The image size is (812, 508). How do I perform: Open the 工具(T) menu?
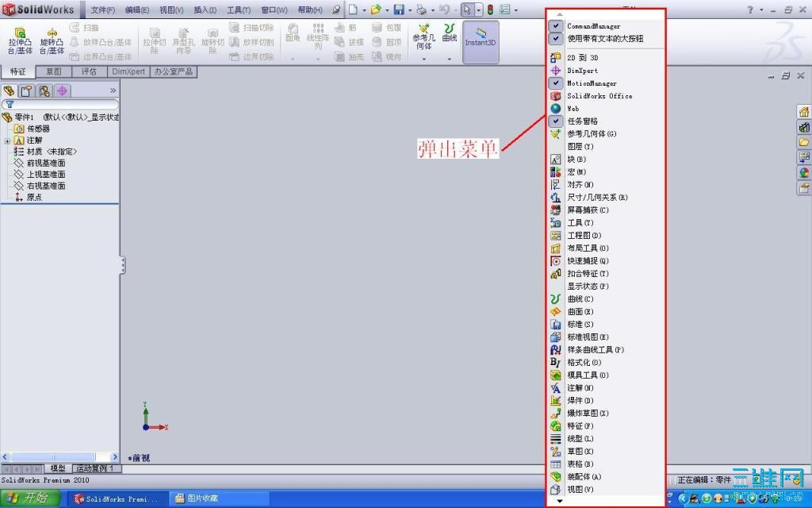pyautogui.click(x=239, y=10)
